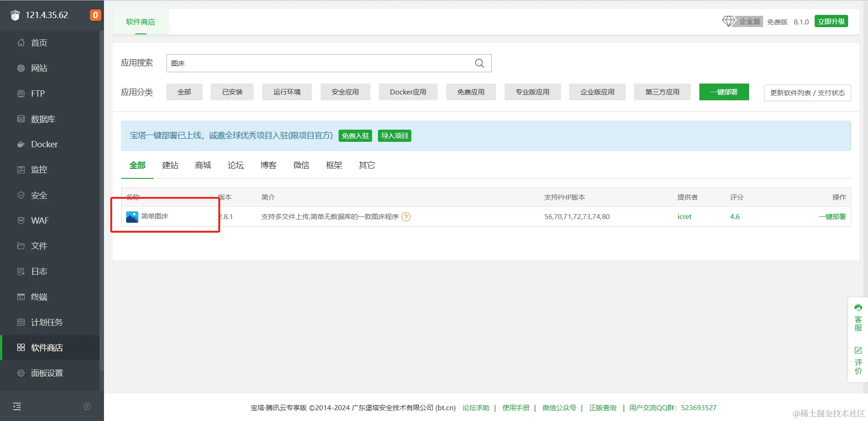868x421 pixels.
Task: Click 一键部署 link for 简单图床
Action: [832, 217]
